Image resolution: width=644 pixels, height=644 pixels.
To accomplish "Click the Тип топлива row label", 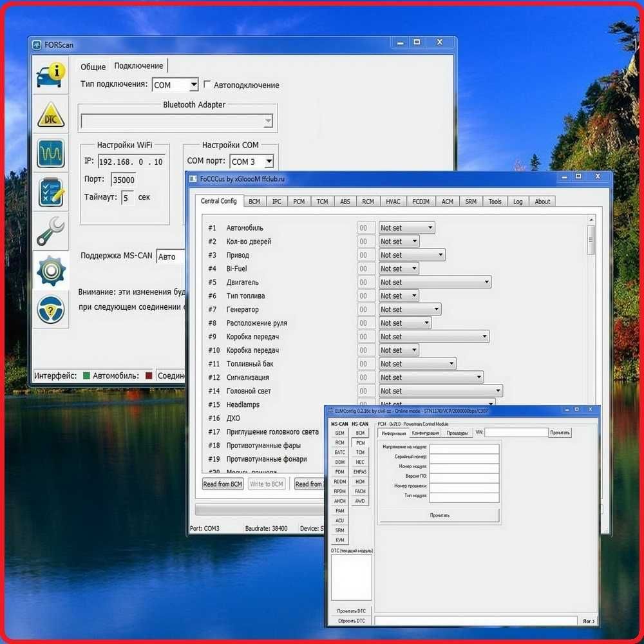I will [245, 296].
